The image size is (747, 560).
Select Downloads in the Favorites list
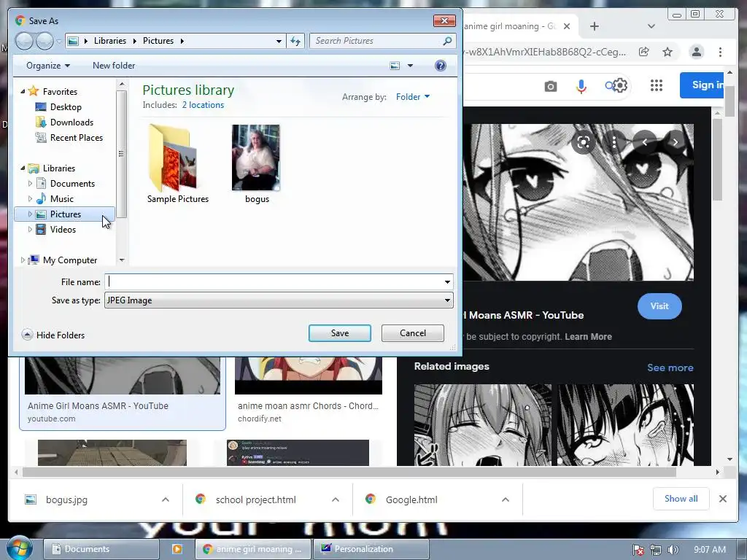point(71,122)
